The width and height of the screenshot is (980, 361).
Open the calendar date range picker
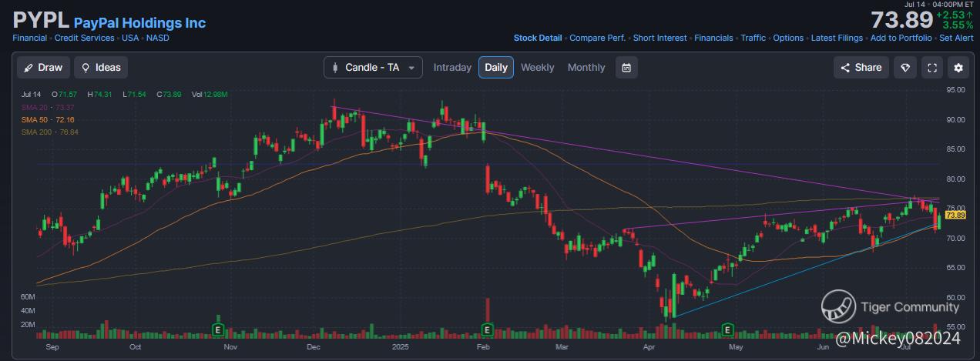[x=626, y=68]
